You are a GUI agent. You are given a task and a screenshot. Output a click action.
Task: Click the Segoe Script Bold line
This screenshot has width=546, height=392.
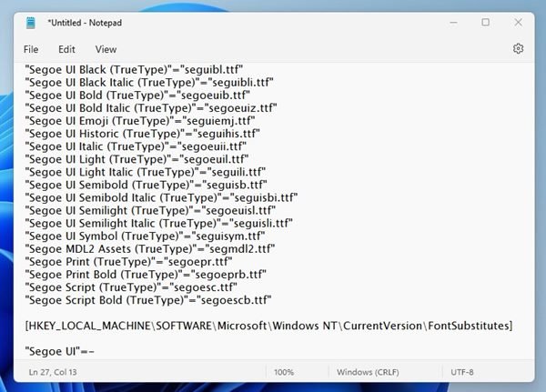pos(148,300)
